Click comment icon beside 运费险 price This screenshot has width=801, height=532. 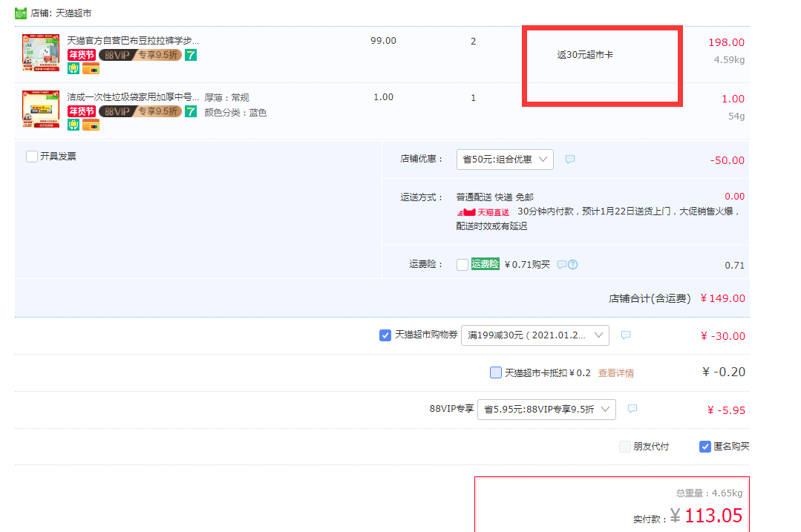click(561, 264)
